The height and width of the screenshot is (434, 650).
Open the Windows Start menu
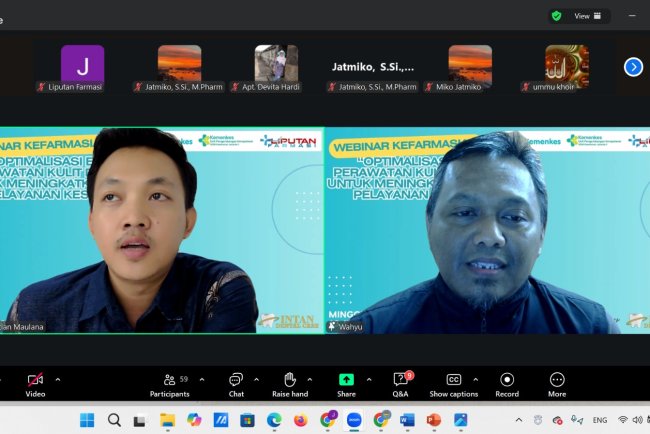pyautogui.click(x=87, y=420)
